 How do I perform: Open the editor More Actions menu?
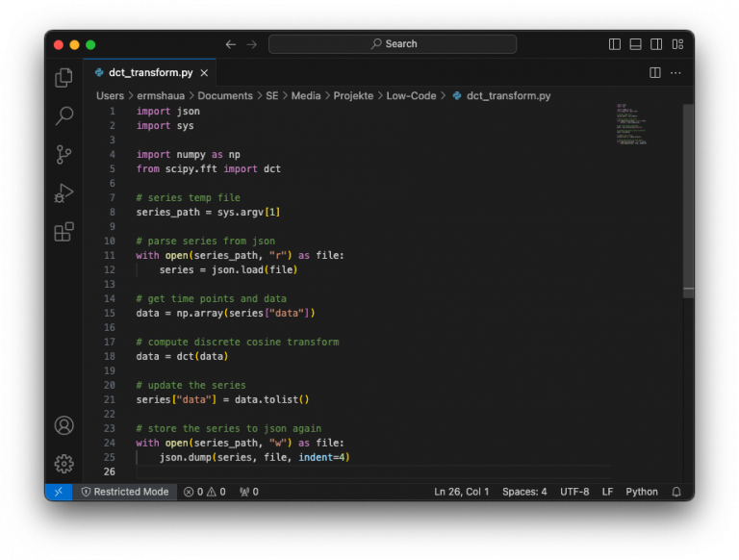(x=676, y=73)
